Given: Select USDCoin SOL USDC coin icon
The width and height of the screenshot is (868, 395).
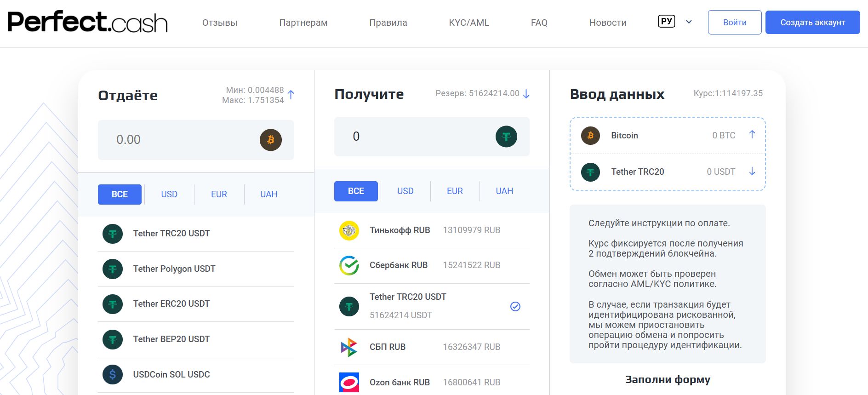Looking at the screenshot, I should pos(113,375).
